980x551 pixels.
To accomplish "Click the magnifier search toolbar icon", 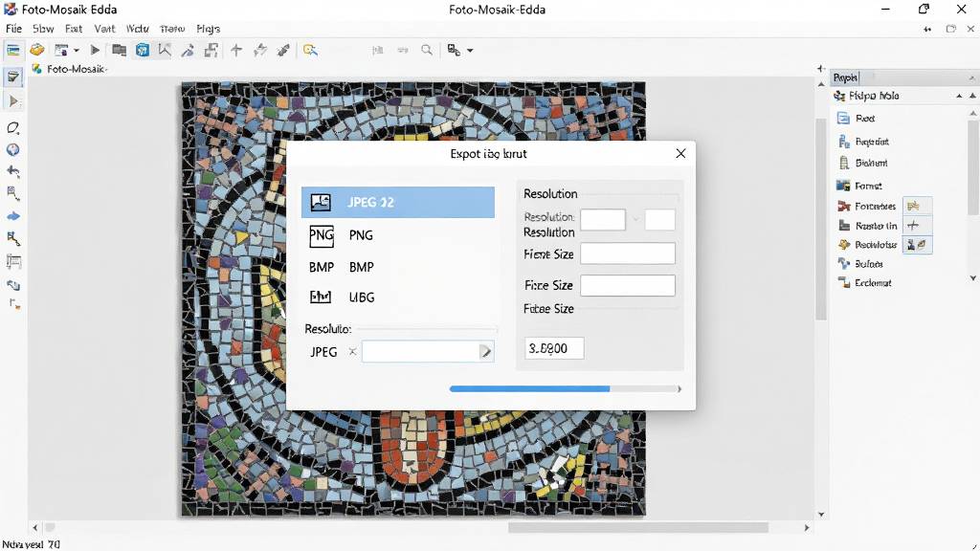I will pyautogui.click(x=427, y=50).
